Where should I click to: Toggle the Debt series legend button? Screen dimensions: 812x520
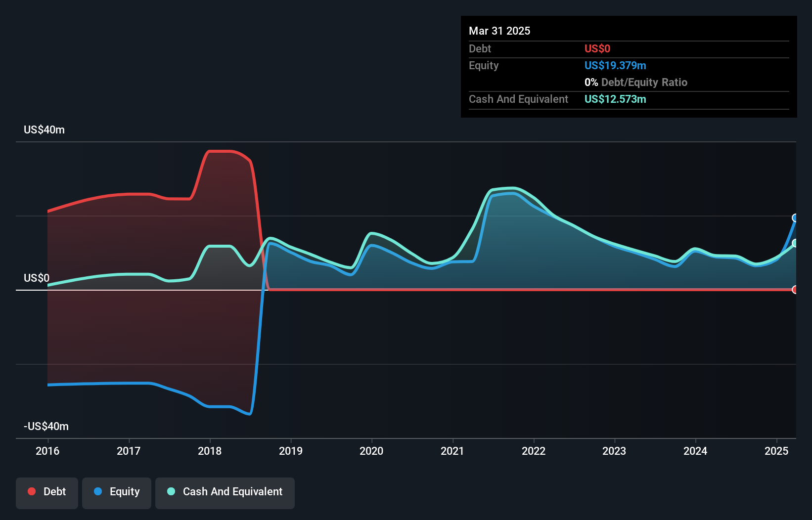pos(47,493)
